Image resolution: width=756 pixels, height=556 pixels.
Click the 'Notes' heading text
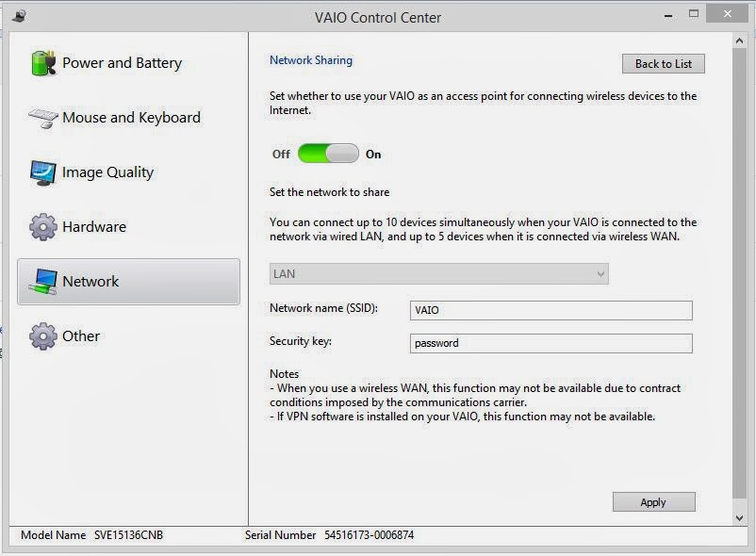tap(284, 374)
